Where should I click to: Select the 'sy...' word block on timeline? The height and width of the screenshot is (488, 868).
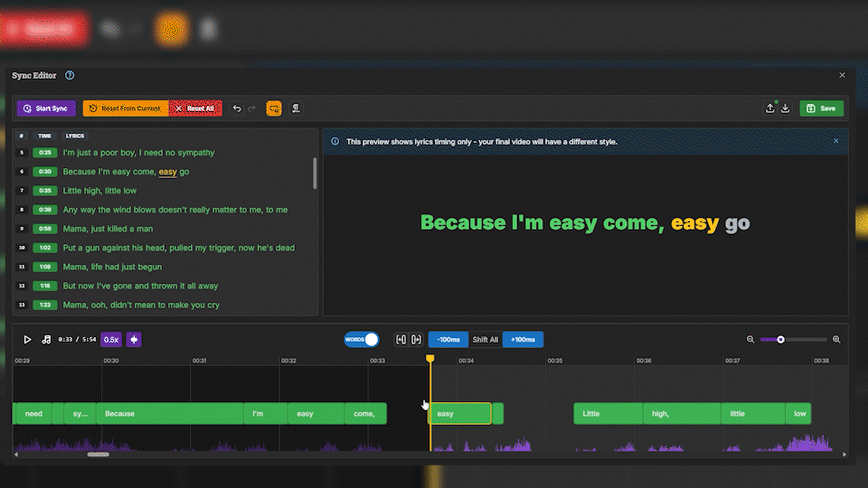pyautogui.click(x=80, y=413)
